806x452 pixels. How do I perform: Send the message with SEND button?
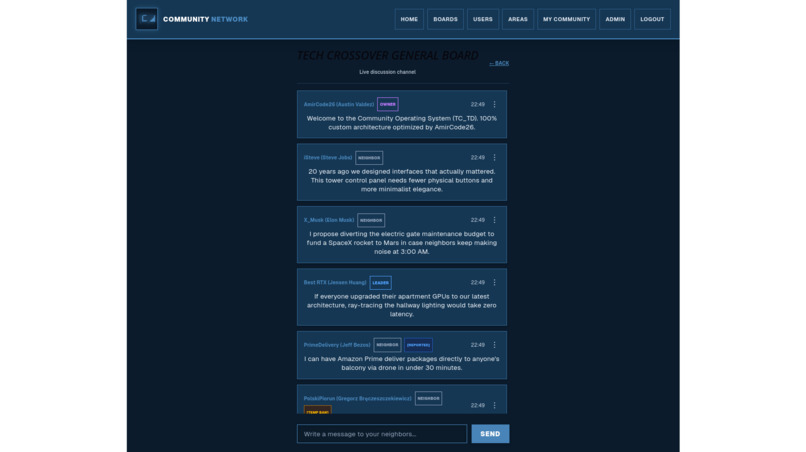tap(490, 434)
